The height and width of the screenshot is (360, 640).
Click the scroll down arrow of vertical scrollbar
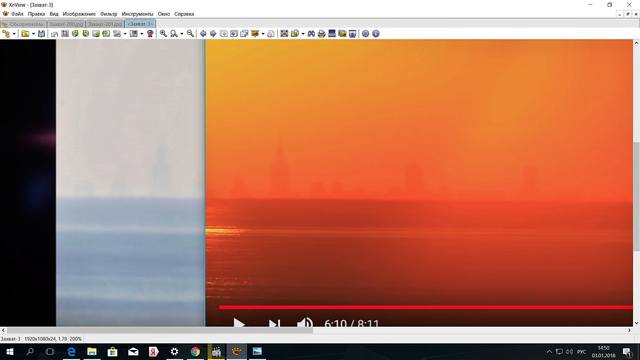pyautogui.click(x=636, y=323)
